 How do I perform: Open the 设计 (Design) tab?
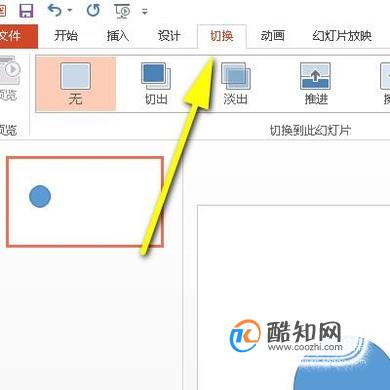pyautogui.click(x=169, y=36)
